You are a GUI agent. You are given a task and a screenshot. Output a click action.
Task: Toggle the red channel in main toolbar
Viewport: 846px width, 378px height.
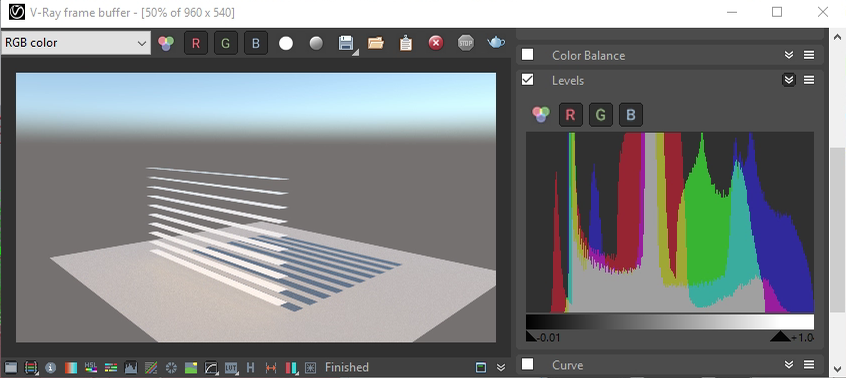click(196, 43)
